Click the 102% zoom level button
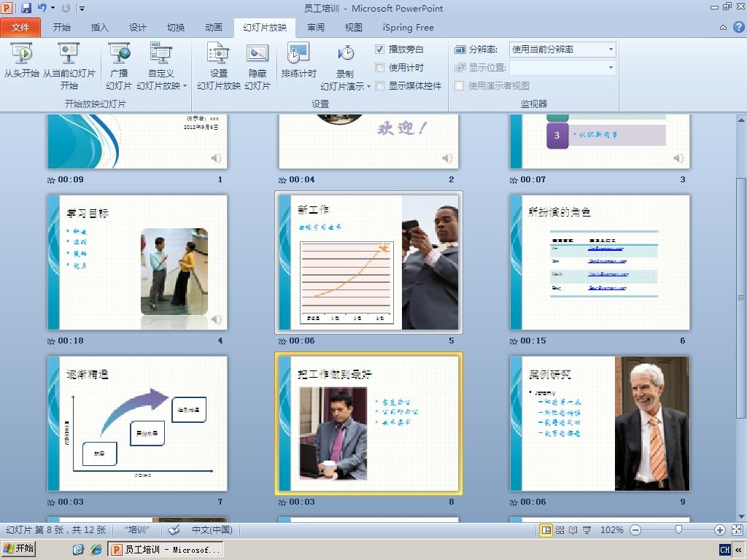747x560 pixels. click(612, 530)
